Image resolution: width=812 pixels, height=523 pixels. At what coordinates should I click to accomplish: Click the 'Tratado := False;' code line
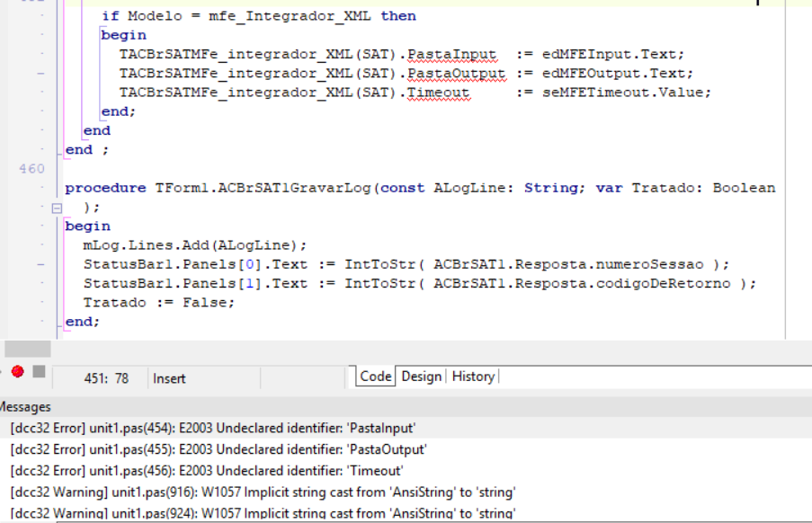click(x=159, y=303)
